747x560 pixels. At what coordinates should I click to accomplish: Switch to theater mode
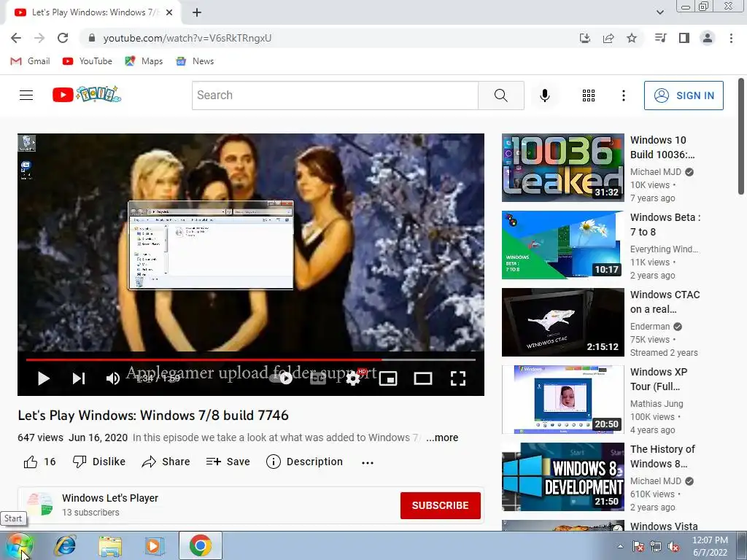422,378
